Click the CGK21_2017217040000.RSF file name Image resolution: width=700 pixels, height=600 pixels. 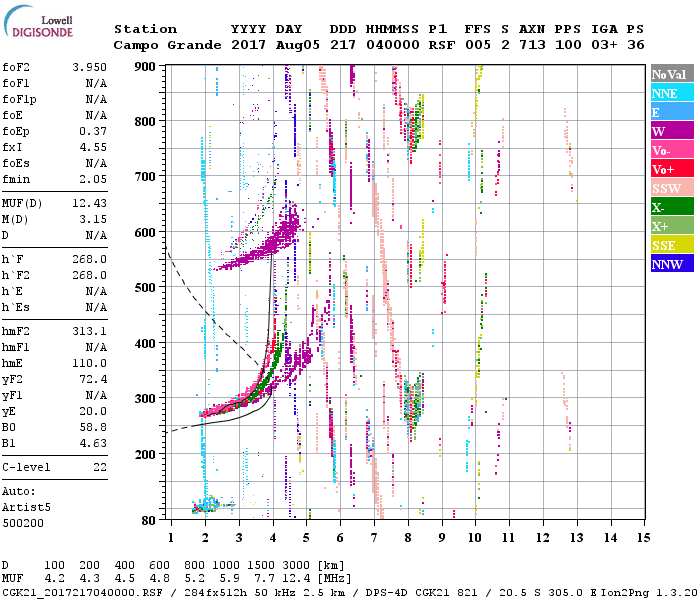click(83, 593)
